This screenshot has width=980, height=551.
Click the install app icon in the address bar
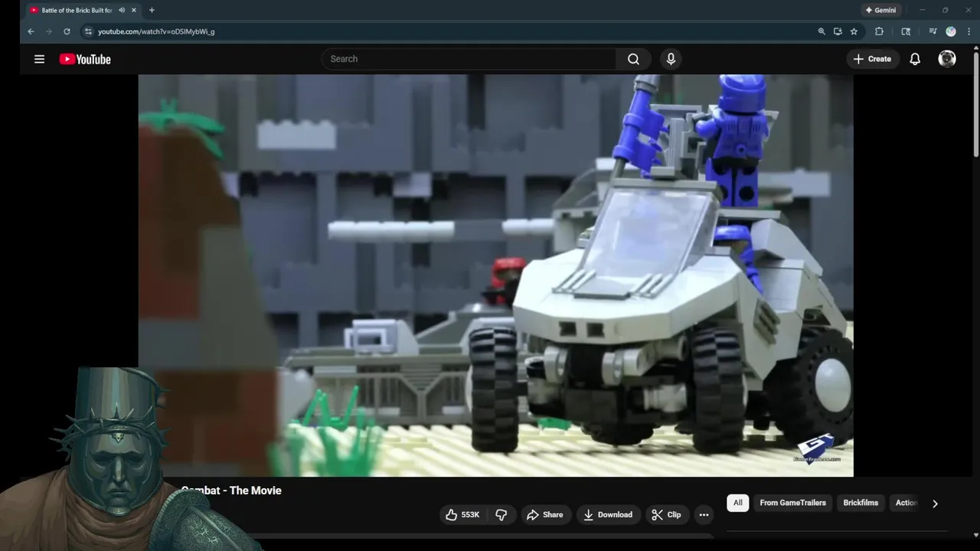tap(838, 31)
